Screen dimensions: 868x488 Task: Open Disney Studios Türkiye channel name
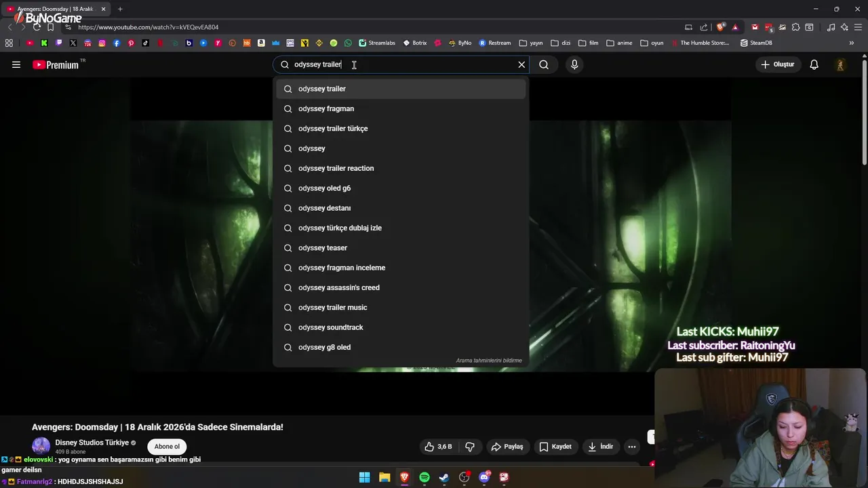[x=92, y=443]
